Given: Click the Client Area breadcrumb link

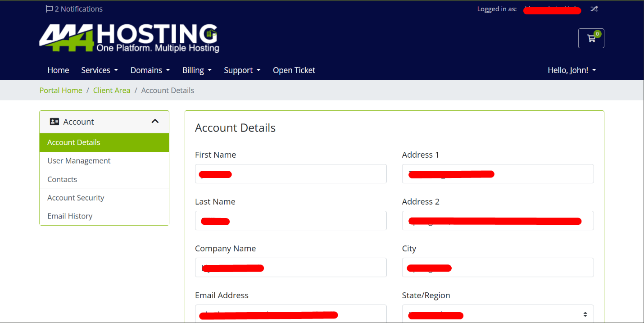Looking at the screenshot, I should pos(112,91).
